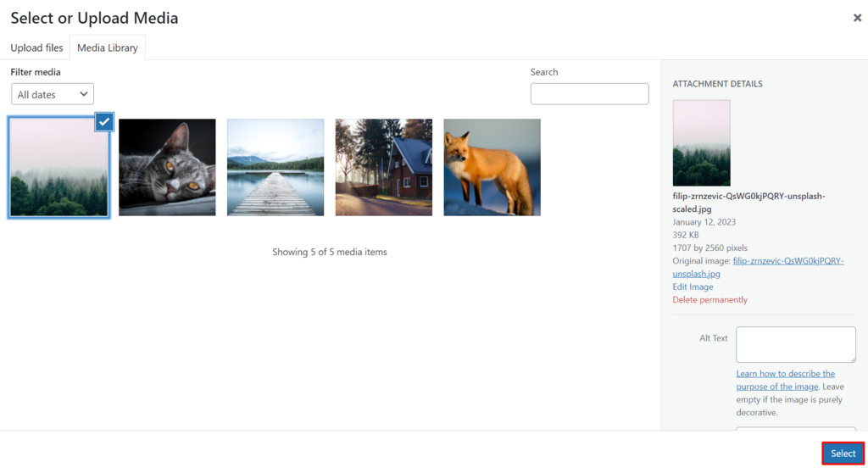Expand the All dates filter dropdown
The image size is (868, 473).
tap(53, 94)
